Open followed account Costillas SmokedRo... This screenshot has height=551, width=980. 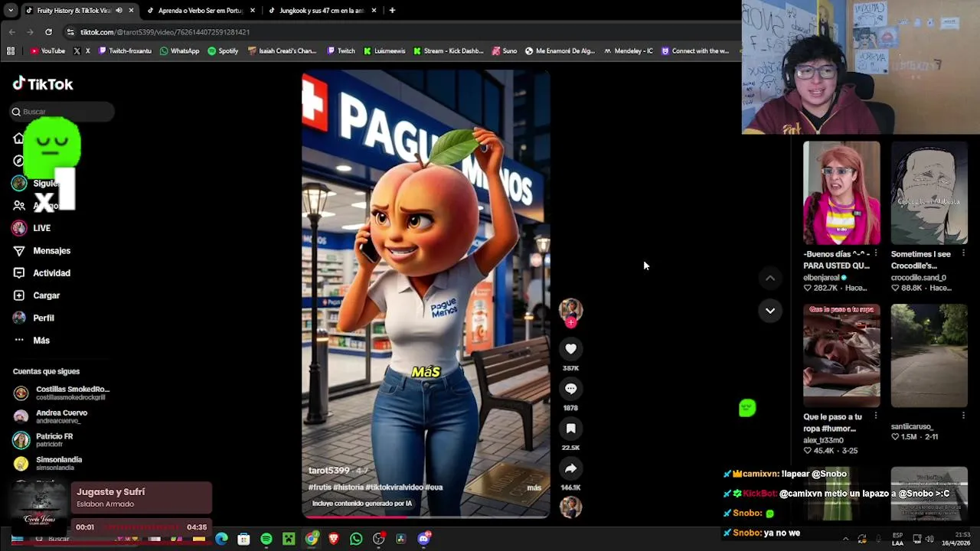[x=61, y=393]
